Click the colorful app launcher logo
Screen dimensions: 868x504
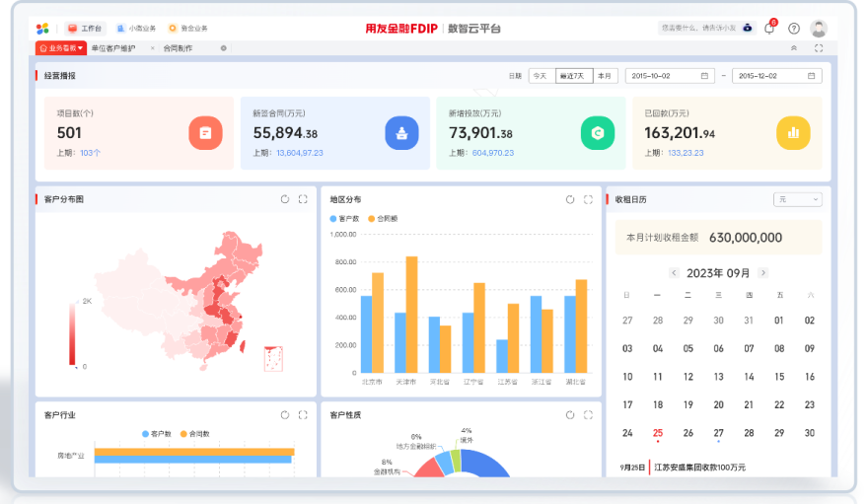click(x=42, y=29)
